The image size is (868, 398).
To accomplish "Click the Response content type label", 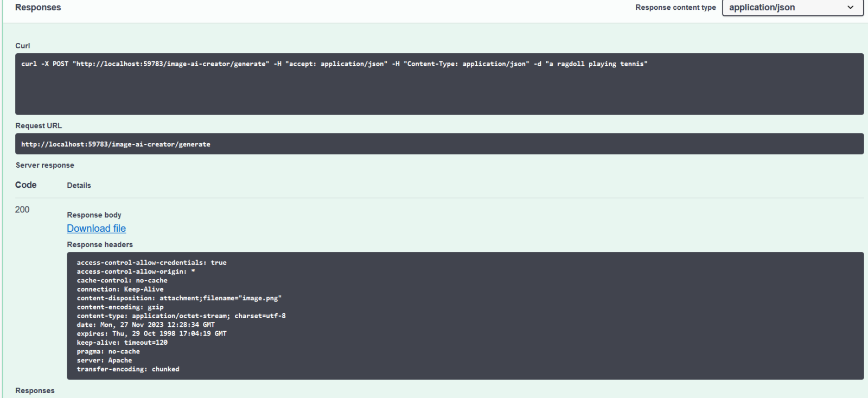I will [675, 8].
